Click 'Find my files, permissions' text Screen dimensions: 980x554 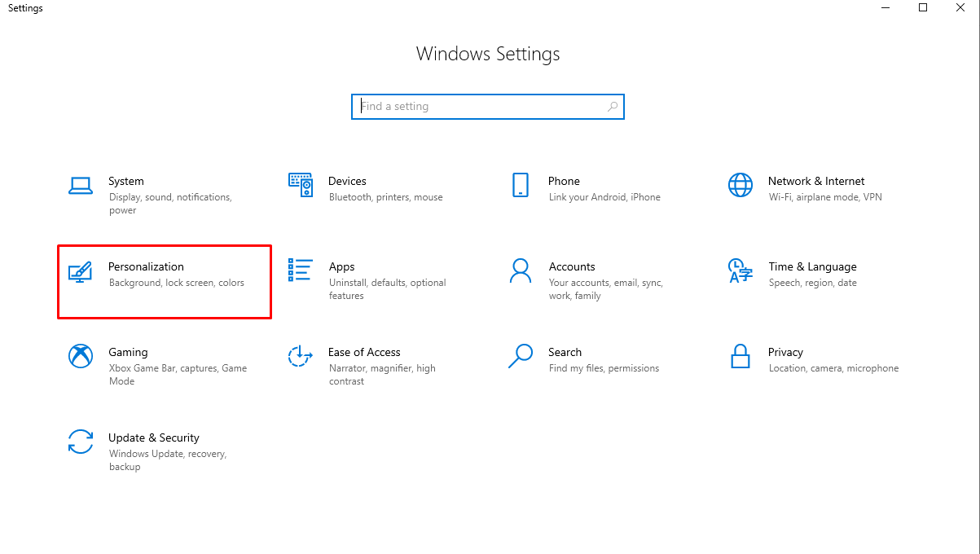tap(604, 368)
